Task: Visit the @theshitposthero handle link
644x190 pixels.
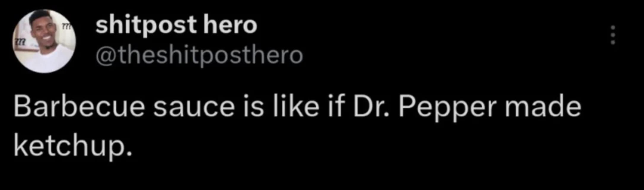Action: (199, 55)
